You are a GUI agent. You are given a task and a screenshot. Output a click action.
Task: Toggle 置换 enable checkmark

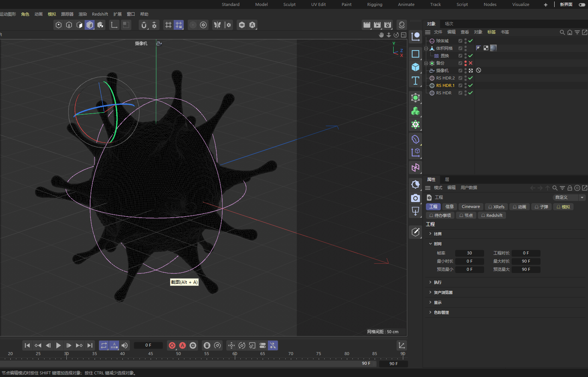(470, 56)
